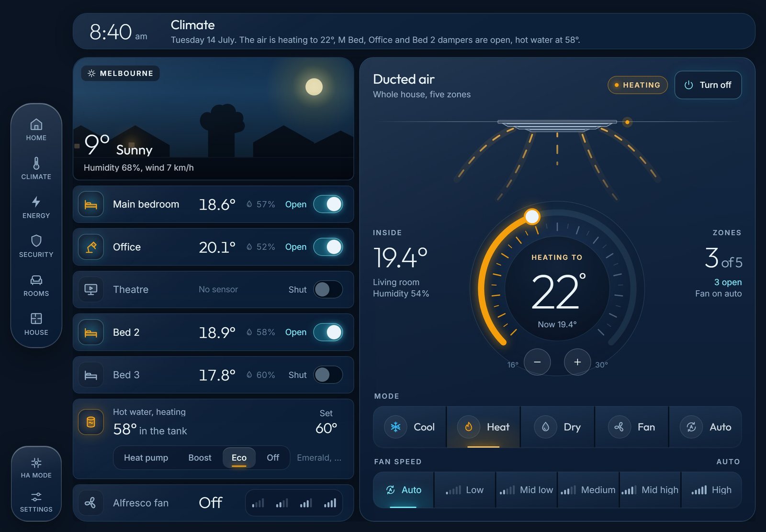Toggle the Office damper switch
This screenshot has height=532, width=766.
(x=328, y=247)
